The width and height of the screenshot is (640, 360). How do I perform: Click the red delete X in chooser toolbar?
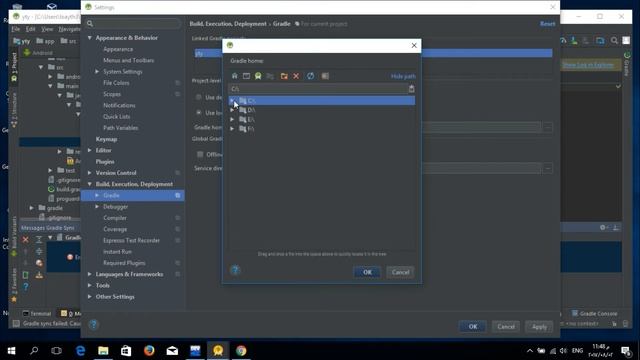click(x=296, y=76)
